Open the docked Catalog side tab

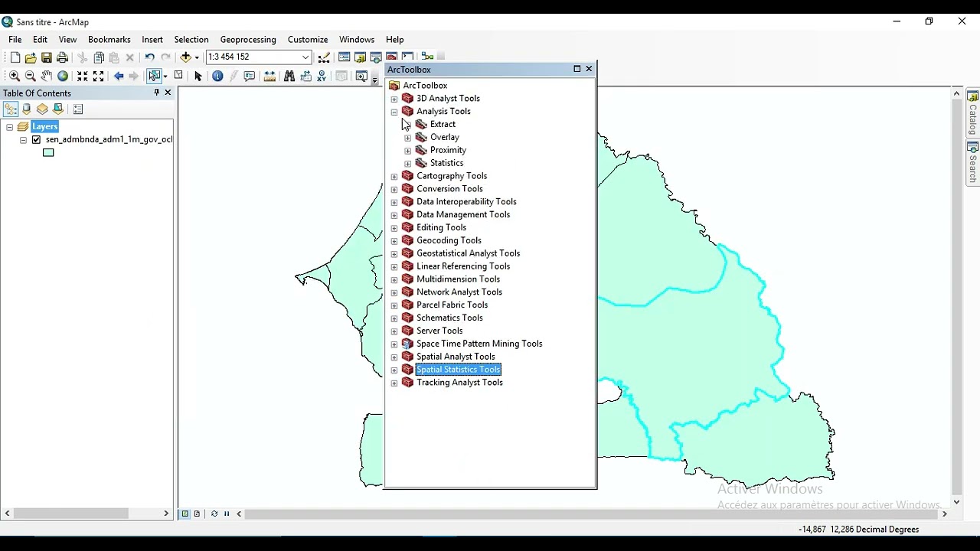pos(972,112)
